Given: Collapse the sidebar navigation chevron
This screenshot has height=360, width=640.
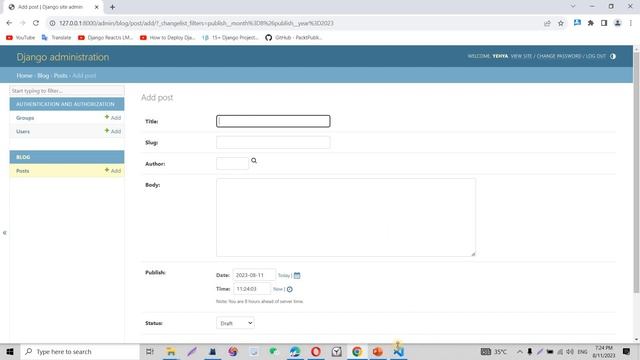Looking at the screenshot, I should (x=4, y=233).
